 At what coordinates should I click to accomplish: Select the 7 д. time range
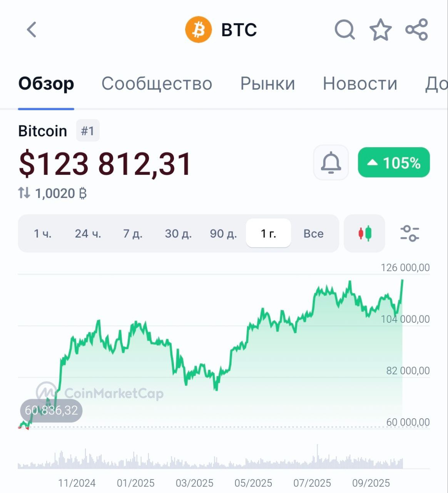pyautogui.click(x=133, y=233)
